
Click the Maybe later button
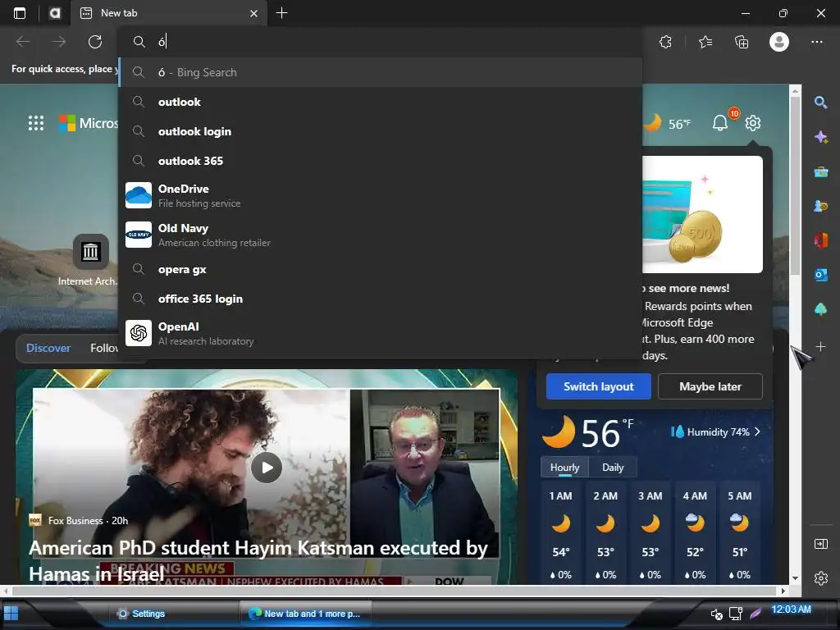[710, 386]
